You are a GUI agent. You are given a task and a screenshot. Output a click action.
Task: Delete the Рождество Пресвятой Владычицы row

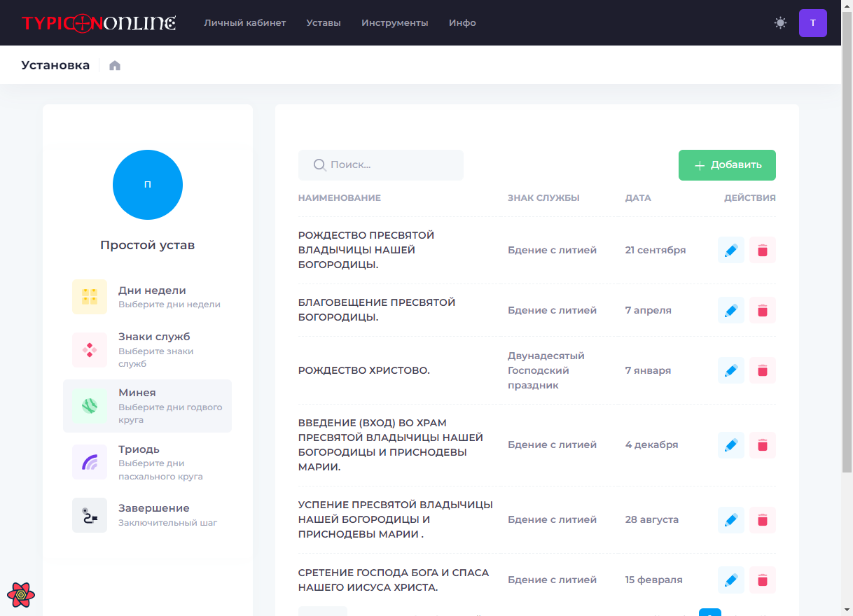click(x=763, y=250)
